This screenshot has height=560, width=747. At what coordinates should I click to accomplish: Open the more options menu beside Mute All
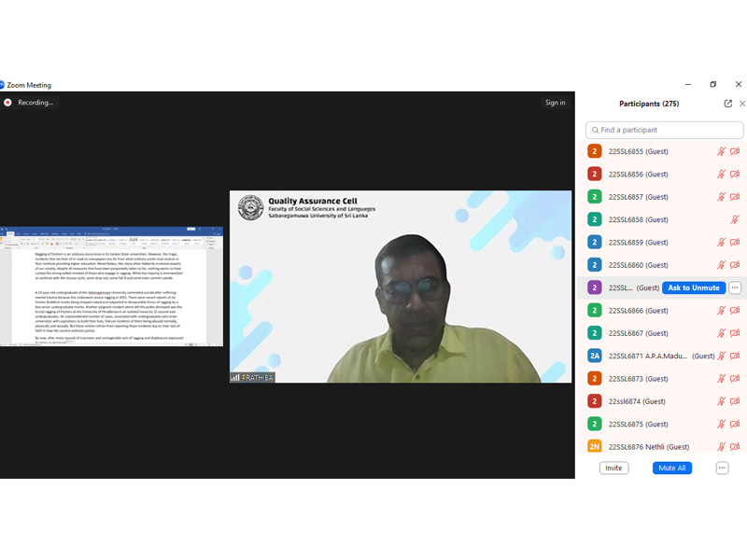722,468
